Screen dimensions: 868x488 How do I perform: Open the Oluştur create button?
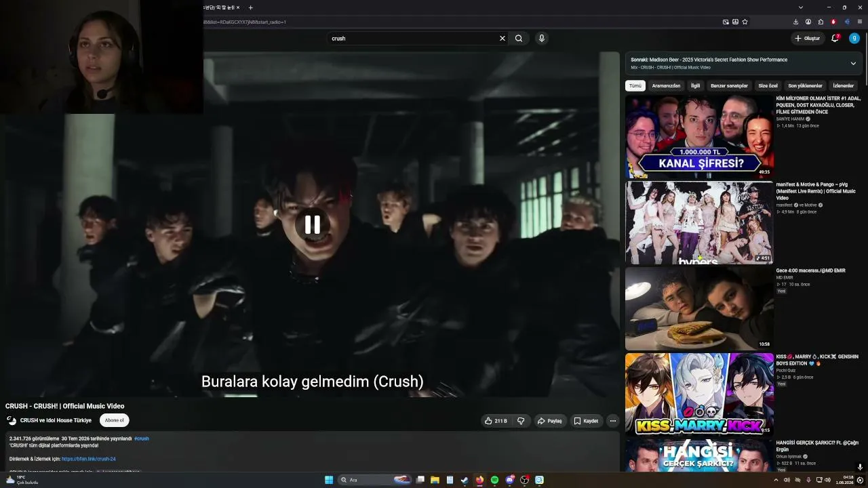pyautogui.click(x=808, y=39)
